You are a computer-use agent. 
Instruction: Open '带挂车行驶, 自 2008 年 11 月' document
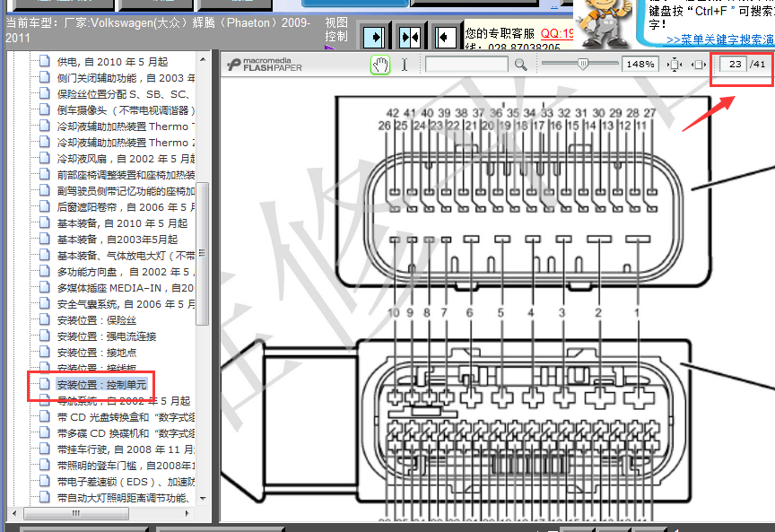pos(126,449)
